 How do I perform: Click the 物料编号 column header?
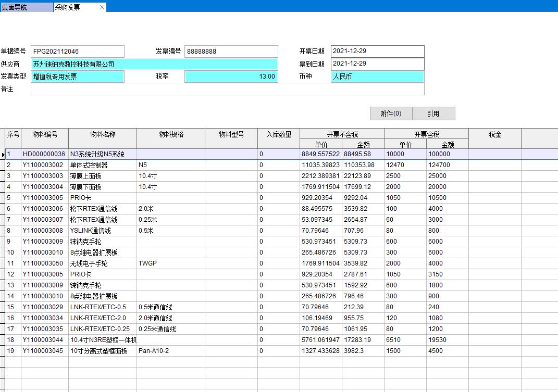45,135
